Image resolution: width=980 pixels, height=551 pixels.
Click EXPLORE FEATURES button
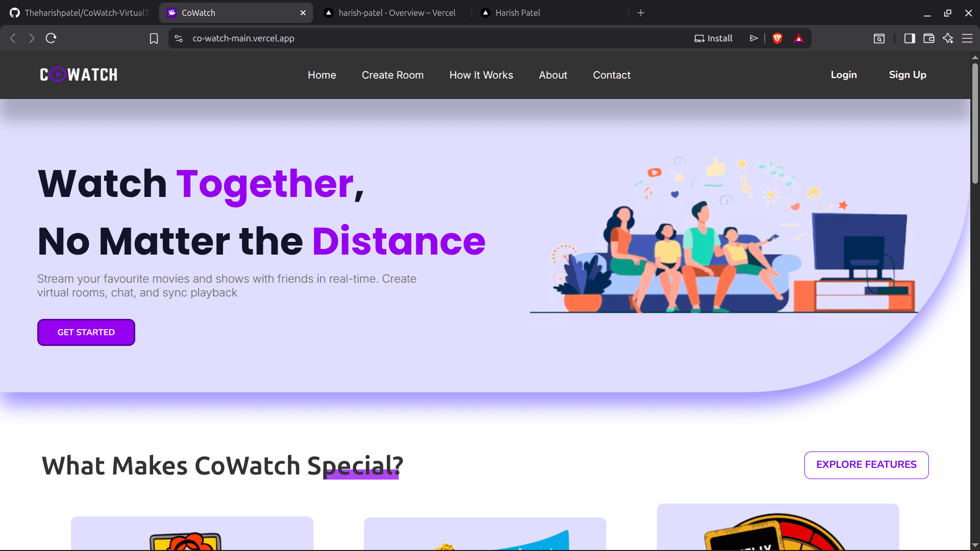tap(867, 465)
